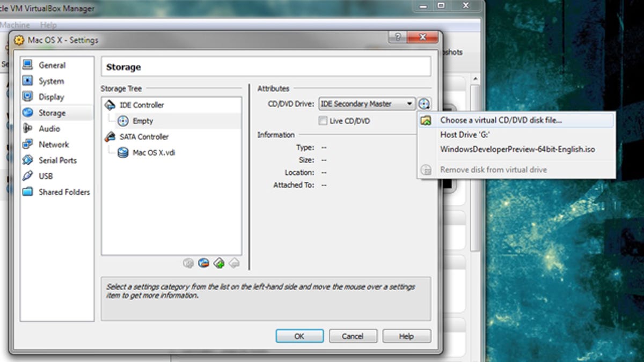Click the Add Controller icon with green plus
This screenshot has height=362, width=644.
tap(219, 263)
